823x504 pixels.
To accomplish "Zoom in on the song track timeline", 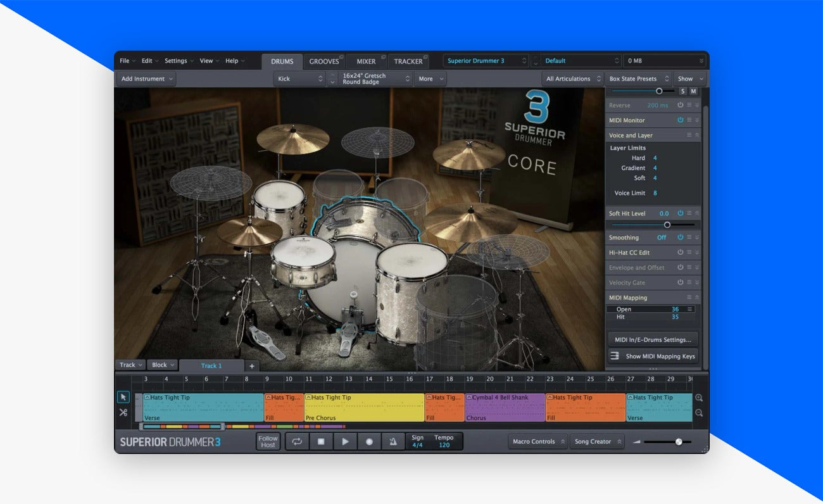I will [699, 398].
